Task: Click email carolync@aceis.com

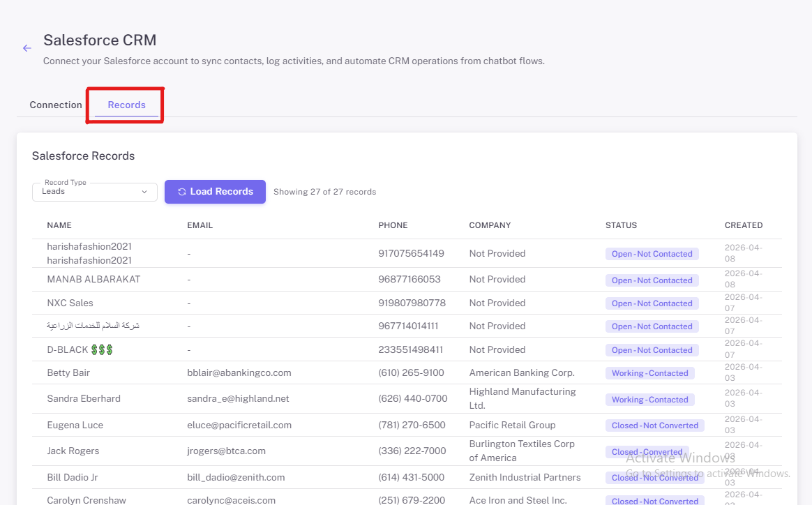Action: tap(232, 500)
